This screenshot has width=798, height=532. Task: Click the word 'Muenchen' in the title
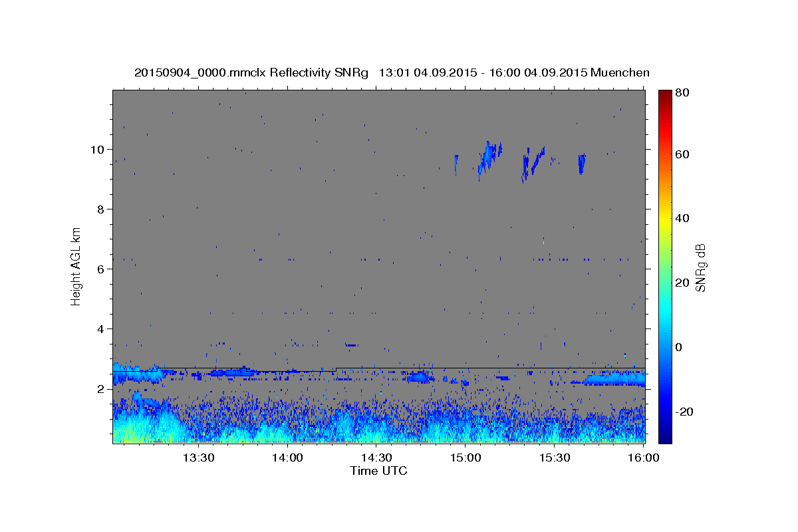point(620,72)
